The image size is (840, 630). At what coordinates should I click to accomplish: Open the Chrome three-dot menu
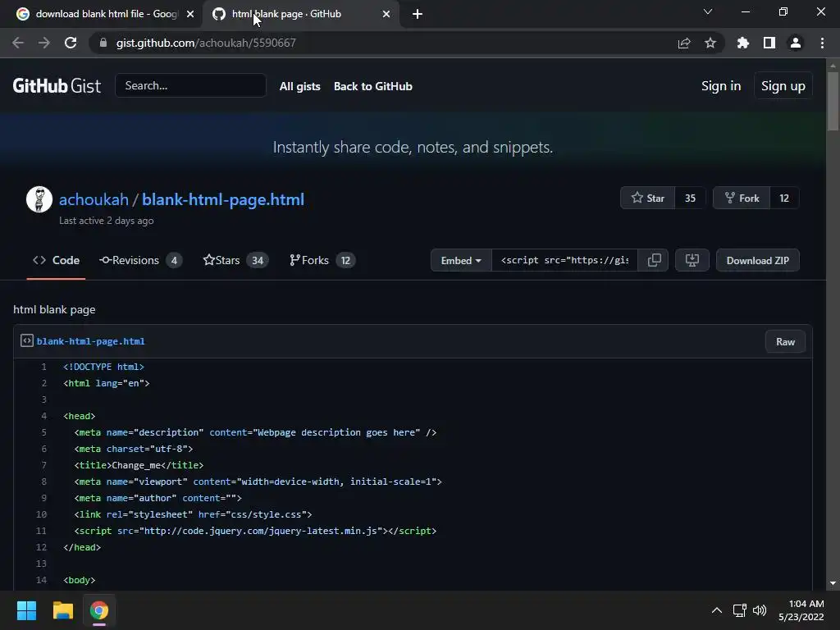click(822, 43)
